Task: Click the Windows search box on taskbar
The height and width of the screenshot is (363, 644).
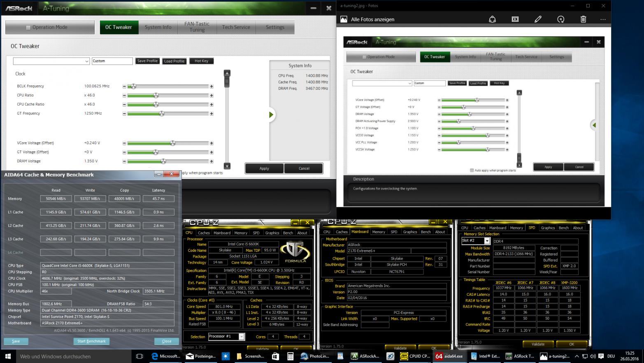Action: tap(73, 356)
